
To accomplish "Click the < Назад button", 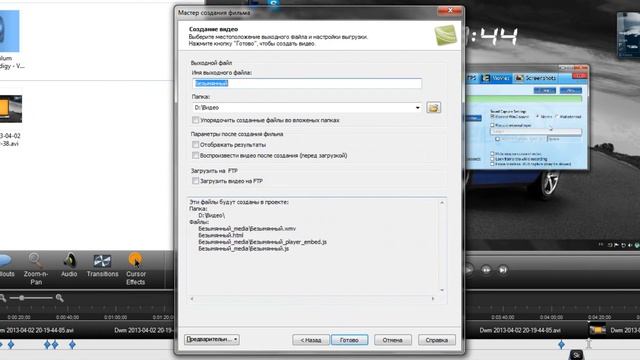I will [x=311, y=340].
